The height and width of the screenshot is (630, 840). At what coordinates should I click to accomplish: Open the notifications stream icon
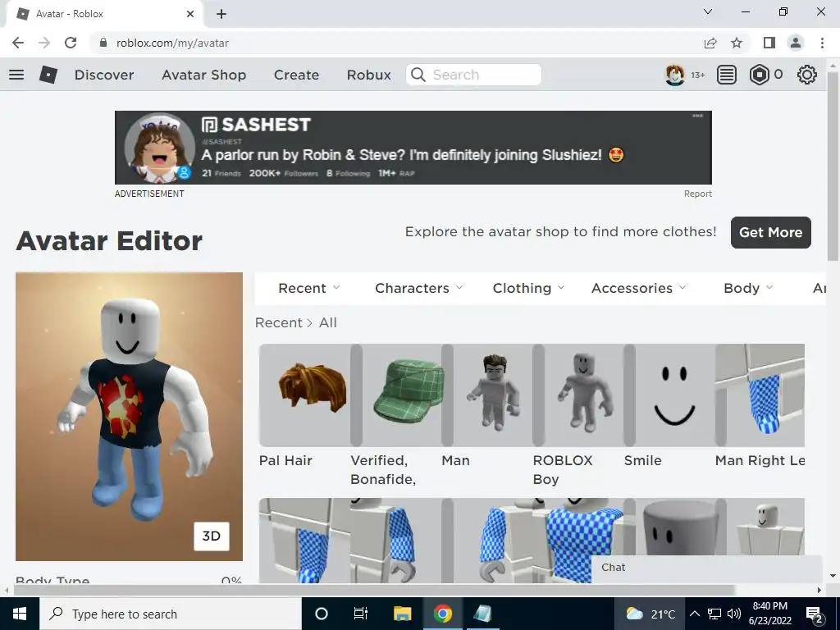[727, 75]
